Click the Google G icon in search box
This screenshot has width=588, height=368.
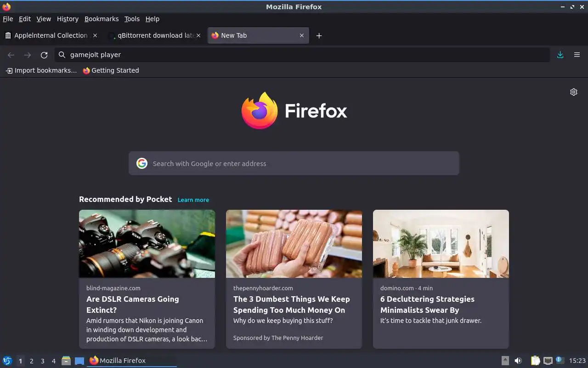[x=142, y=163]
